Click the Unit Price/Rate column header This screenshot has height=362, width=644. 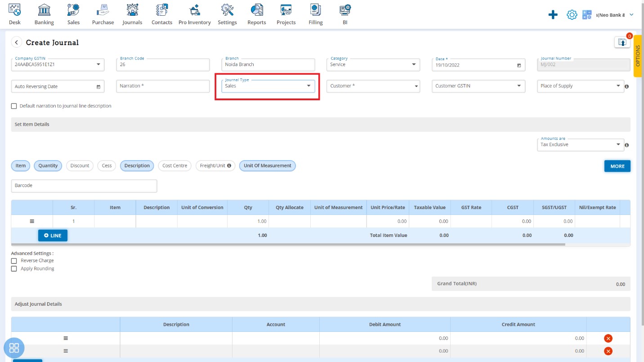pyautogui.click(x=388, y=207)
